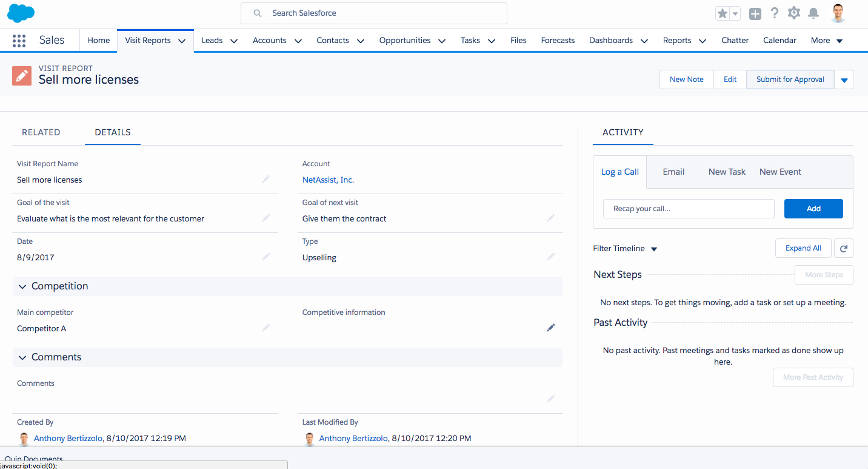Open the App Launcher grid icon
This screenshot has height=469, width=868.
pos(19,40)
